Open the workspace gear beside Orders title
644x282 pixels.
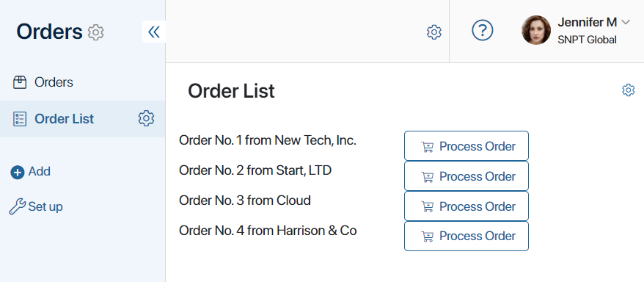point(96,32)
